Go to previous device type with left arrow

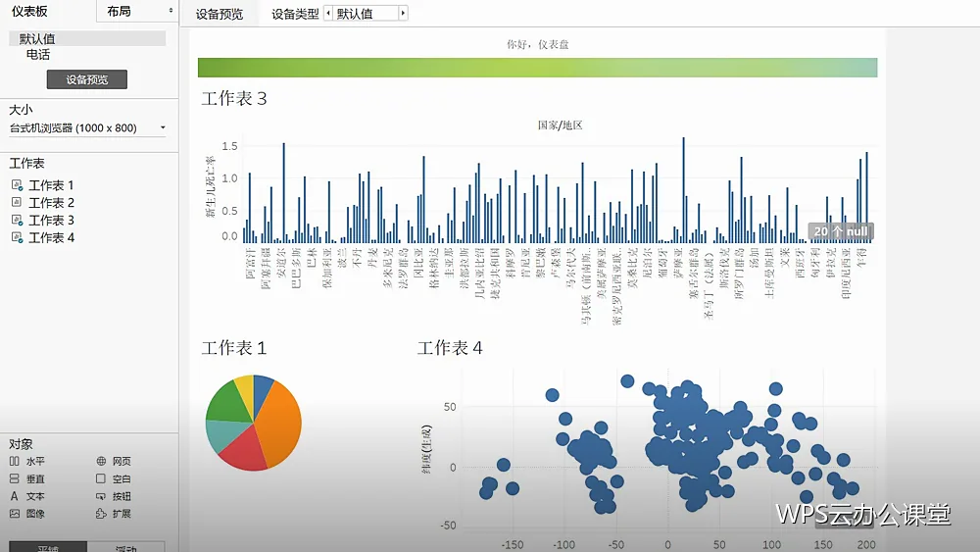click(328, 13)
